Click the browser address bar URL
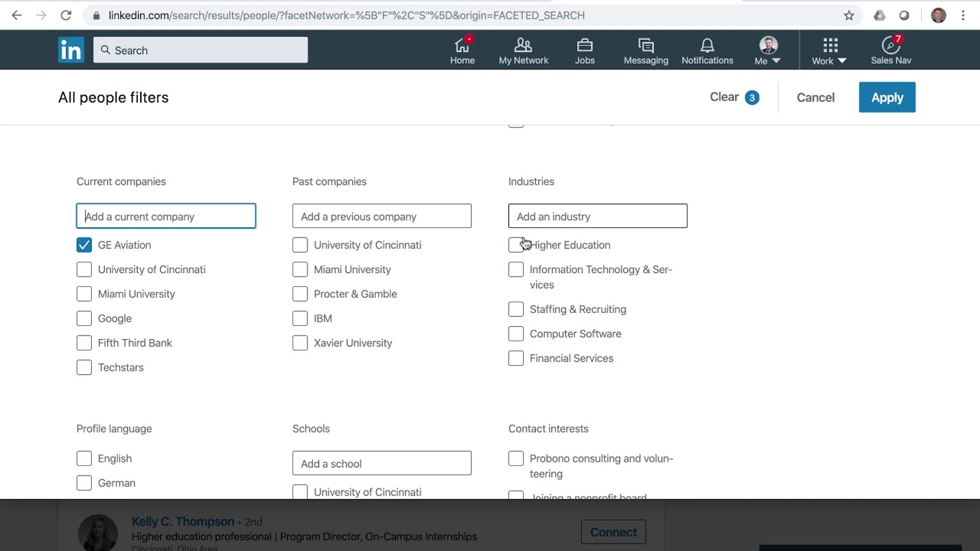This screenshot has height=551, width=980. (x=346, y=15)
